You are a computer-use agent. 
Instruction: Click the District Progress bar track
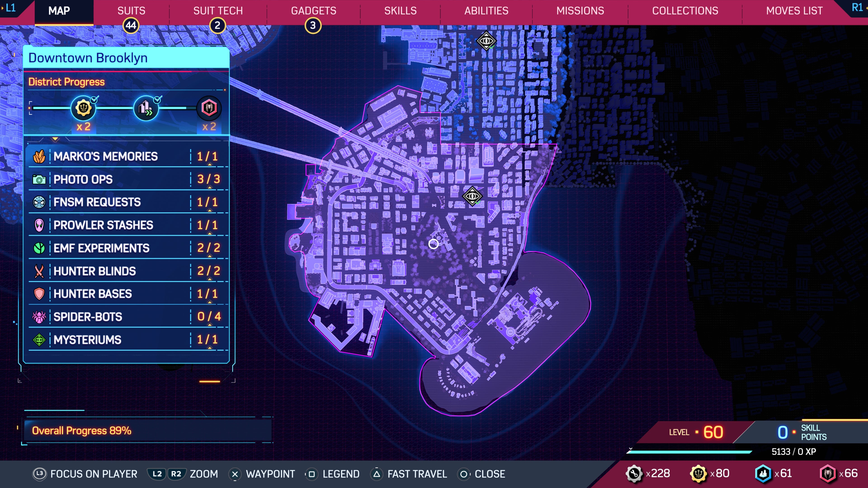pyautogui.click(x=115, y=108)
